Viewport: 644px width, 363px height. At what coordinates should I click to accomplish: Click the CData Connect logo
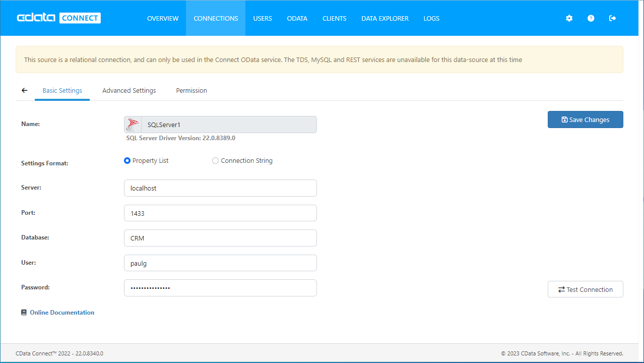click(x=59, y=18)
